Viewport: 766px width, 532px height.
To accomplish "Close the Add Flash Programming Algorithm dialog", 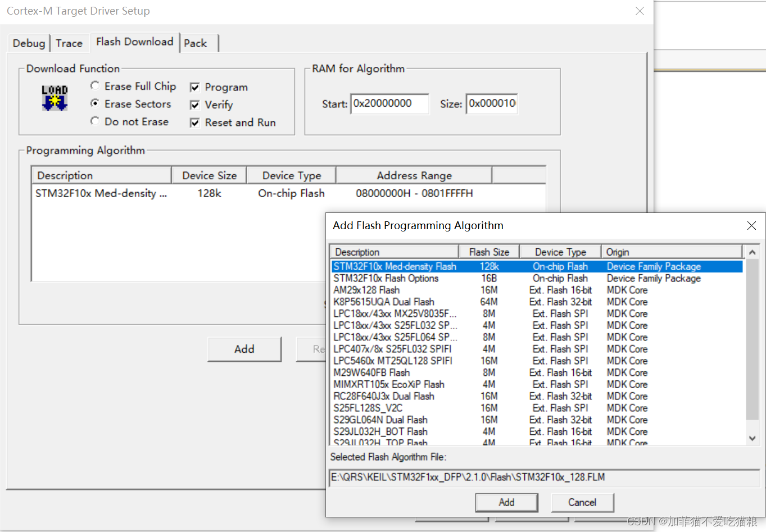I will (751, 225).
